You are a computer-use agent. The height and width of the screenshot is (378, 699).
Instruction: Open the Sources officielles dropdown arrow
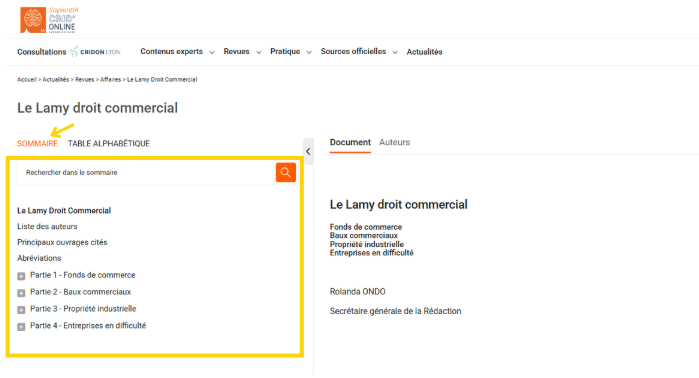coord(395,52)
